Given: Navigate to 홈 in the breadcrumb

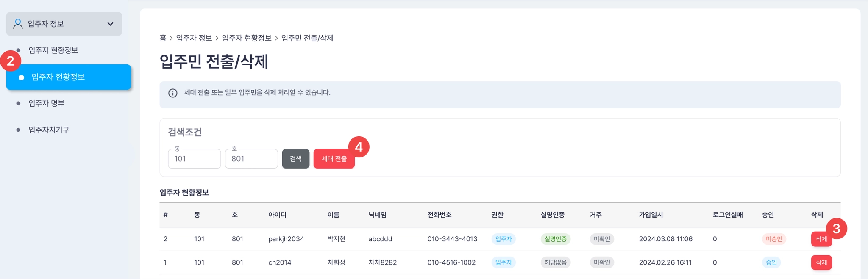Looking at the screenshot, I should (163, 38).
